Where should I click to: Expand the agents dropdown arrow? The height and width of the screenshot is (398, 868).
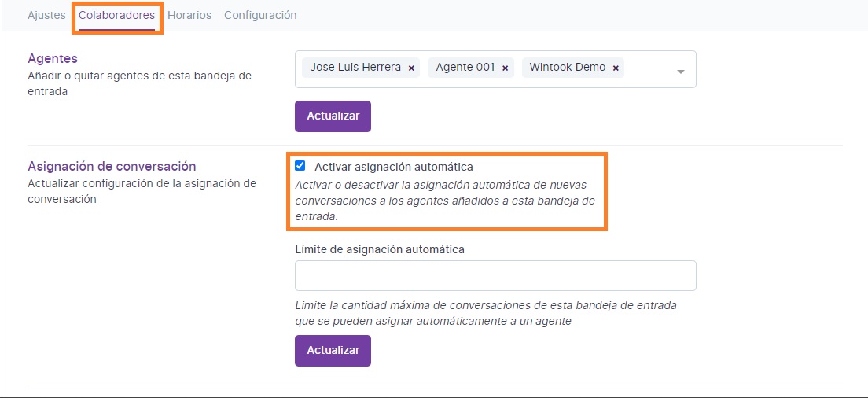[x=681, y=72]
